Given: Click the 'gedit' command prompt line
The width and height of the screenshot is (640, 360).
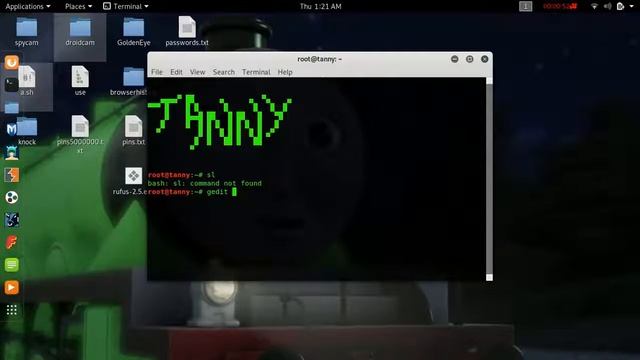Looking at the screenshot, I should 192,191.
